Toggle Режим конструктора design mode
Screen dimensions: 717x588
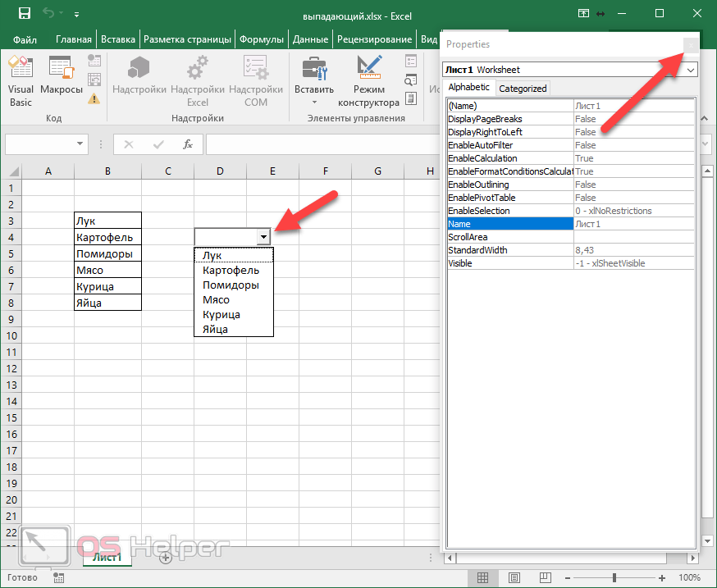368,80
